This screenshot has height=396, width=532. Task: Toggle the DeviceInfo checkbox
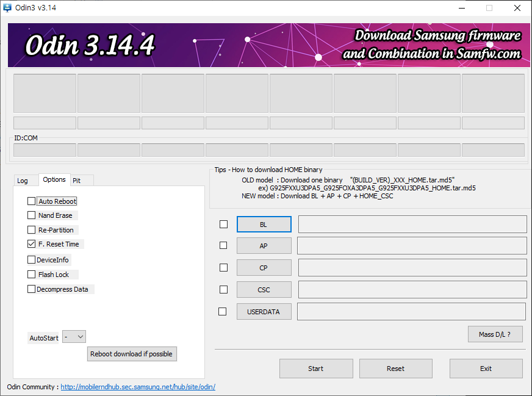31,259
